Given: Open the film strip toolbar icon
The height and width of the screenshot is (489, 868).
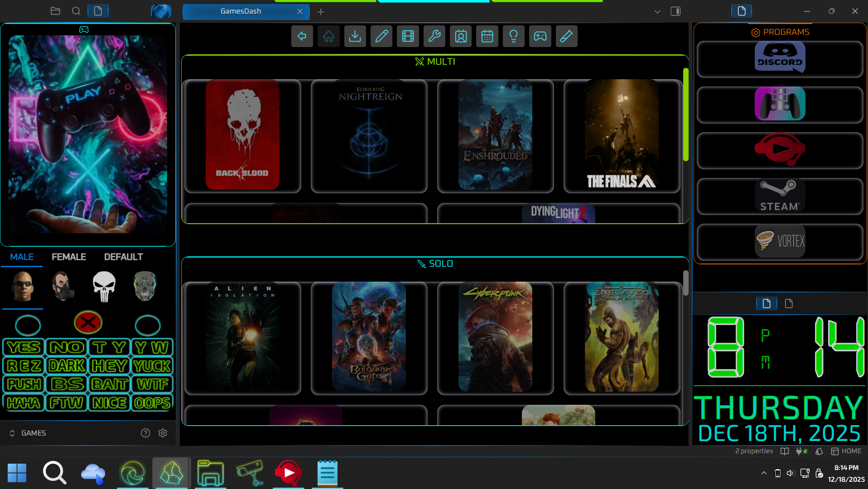Looking at the screenshot, I should 408,36.
